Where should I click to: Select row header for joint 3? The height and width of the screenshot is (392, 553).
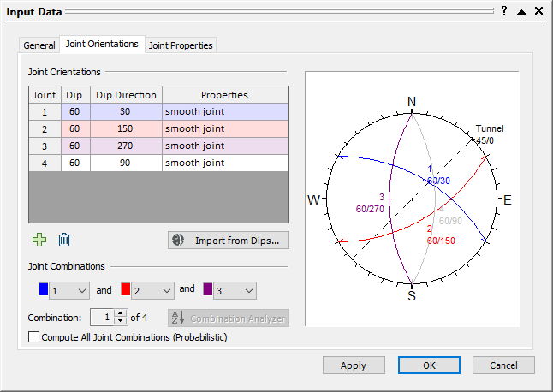click(45, 146)
